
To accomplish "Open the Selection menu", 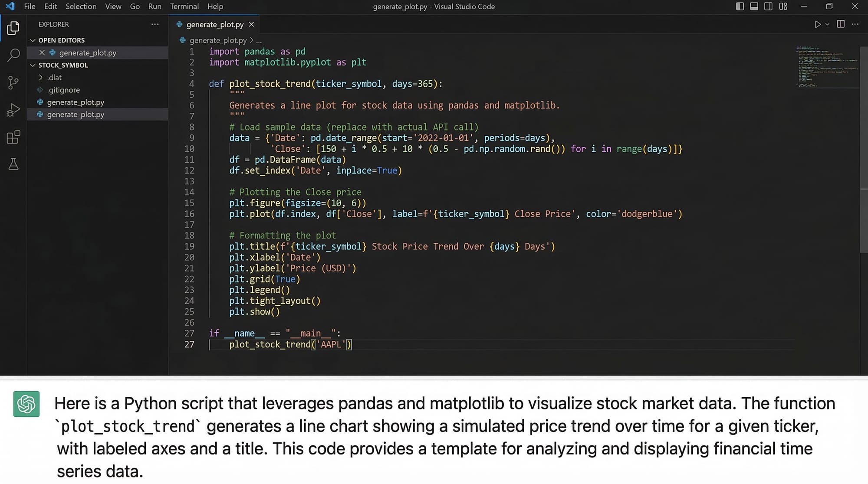I will point(81,7).
